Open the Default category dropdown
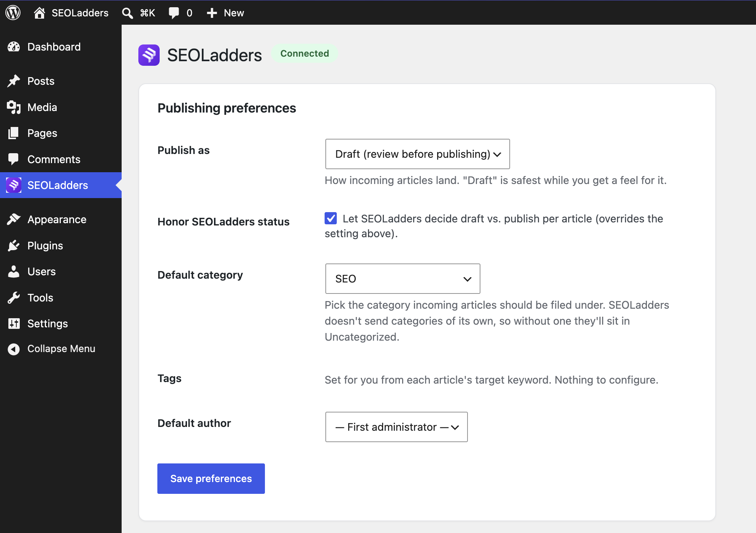 pos(403,279)
